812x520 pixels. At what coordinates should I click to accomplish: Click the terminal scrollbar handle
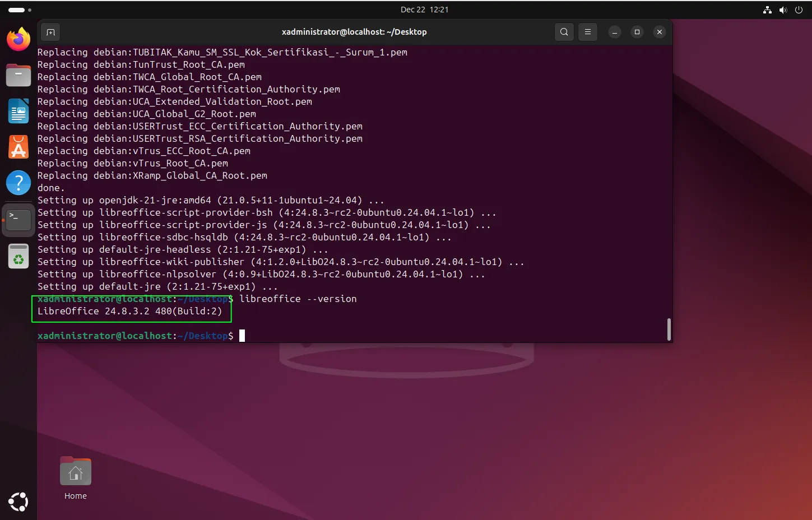(x=669, y=329)
